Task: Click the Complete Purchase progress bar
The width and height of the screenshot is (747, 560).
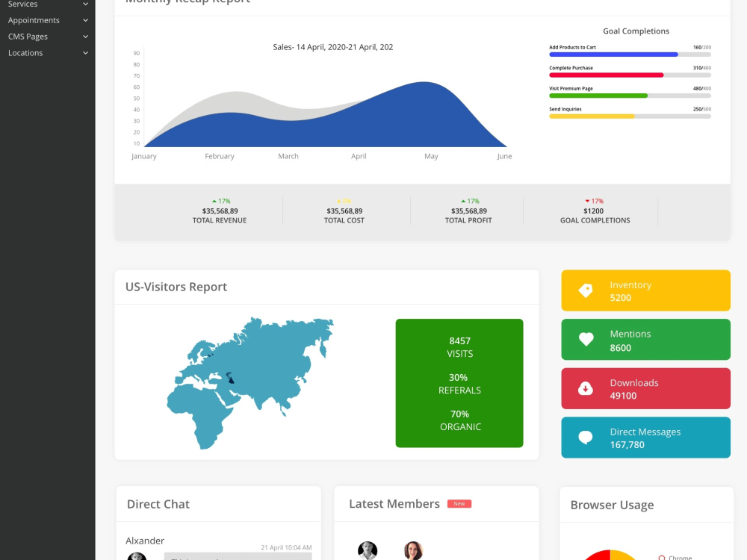Action: coord(630,75)
